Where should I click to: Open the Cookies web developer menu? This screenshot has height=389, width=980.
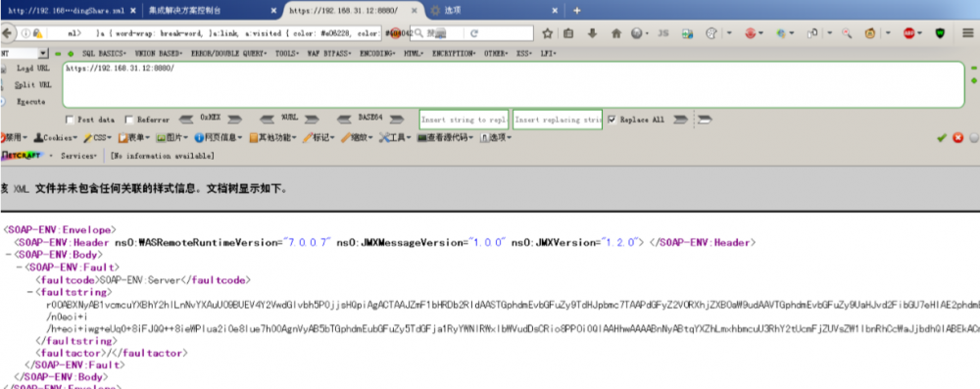[56, 137]
